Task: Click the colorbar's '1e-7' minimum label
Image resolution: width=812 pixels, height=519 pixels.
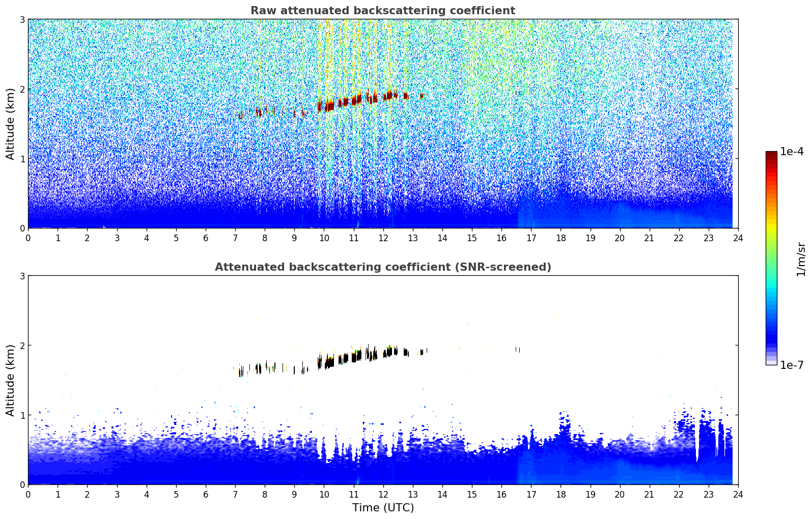Action: 792,365
